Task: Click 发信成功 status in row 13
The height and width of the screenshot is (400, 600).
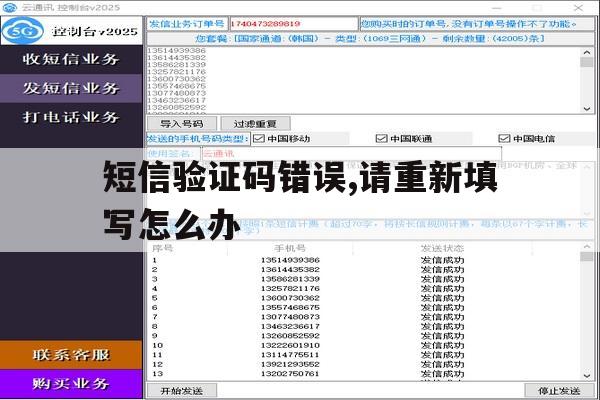Action: click(x=442, y=374)
